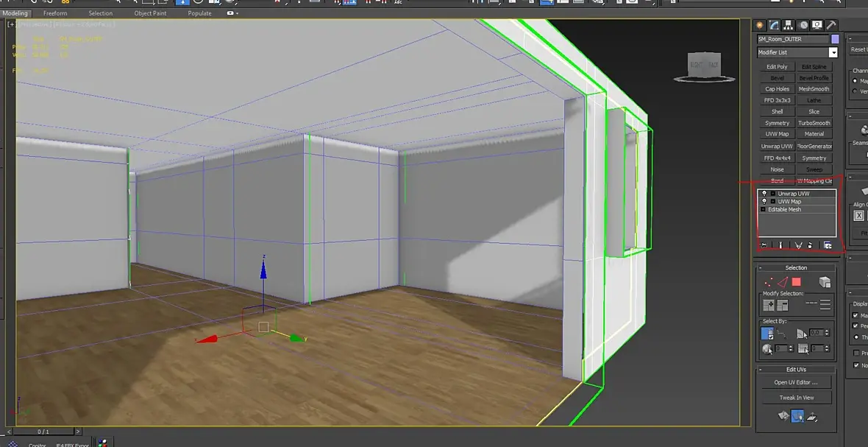868x447 pixels.
Task: Toggle Unwrap UVW modifier lightbulb visibility
Action: click(x=764, y=194)
